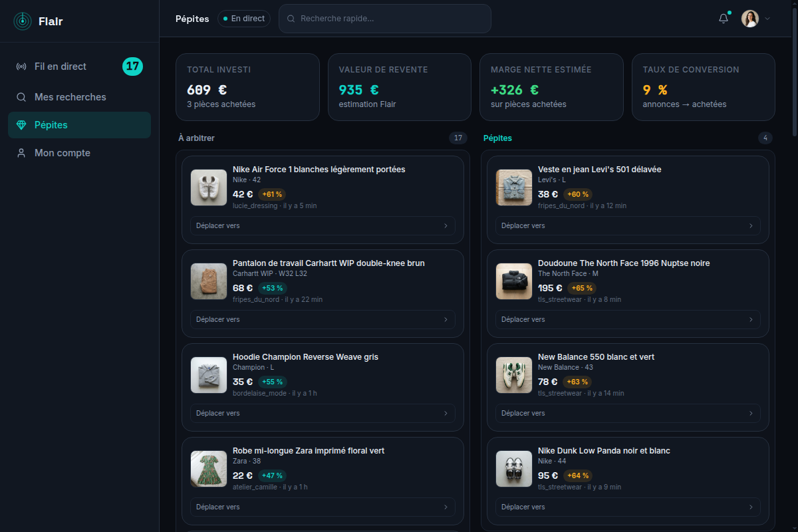Click title Hoodie Champion Reverse Weave gris
The image size is (798, 532).
[305, 357]
